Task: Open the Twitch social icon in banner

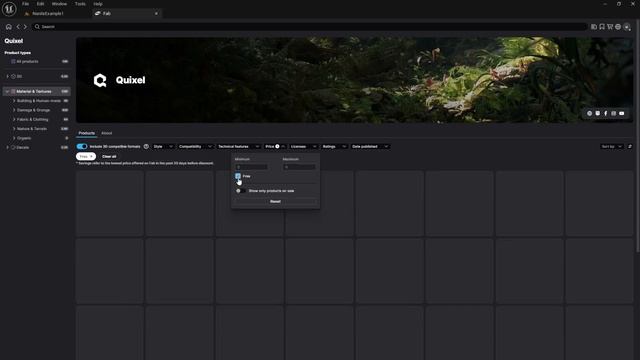Action: 598,113
